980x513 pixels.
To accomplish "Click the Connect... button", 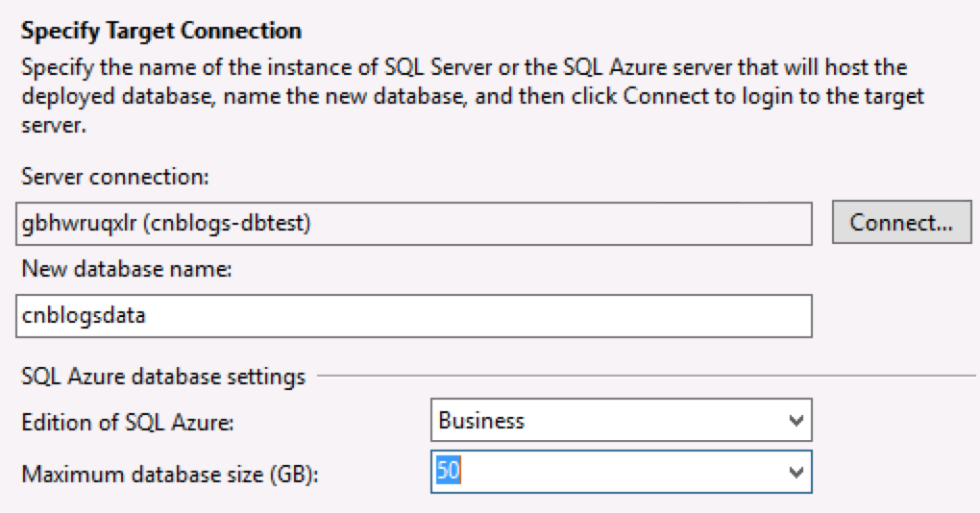I will (x=901, y=223).
